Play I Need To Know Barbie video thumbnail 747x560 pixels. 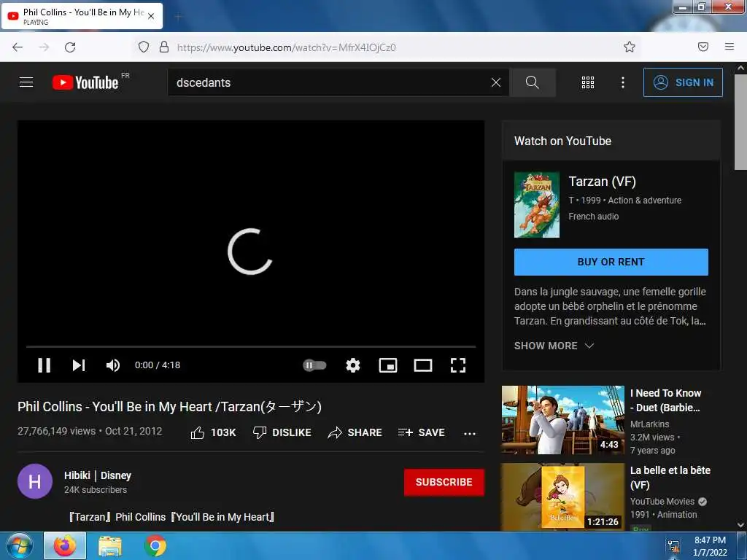[562, 419]
